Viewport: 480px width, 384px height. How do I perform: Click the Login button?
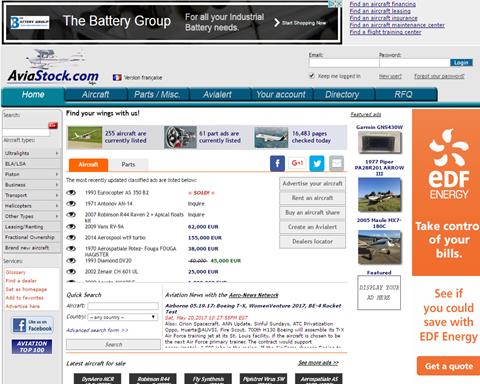coord(461,63)
